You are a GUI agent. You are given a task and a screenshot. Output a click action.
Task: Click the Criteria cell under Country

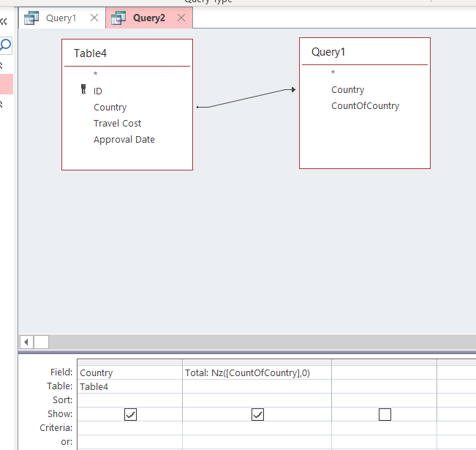pyautogui.click(x=130, y=428)
